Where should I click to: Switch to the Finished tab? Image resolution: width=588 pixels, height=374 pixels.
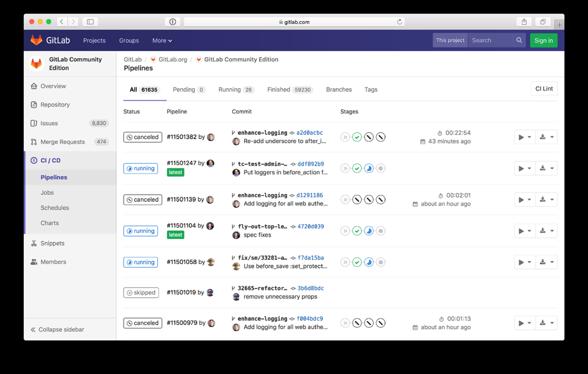point(290,90)
